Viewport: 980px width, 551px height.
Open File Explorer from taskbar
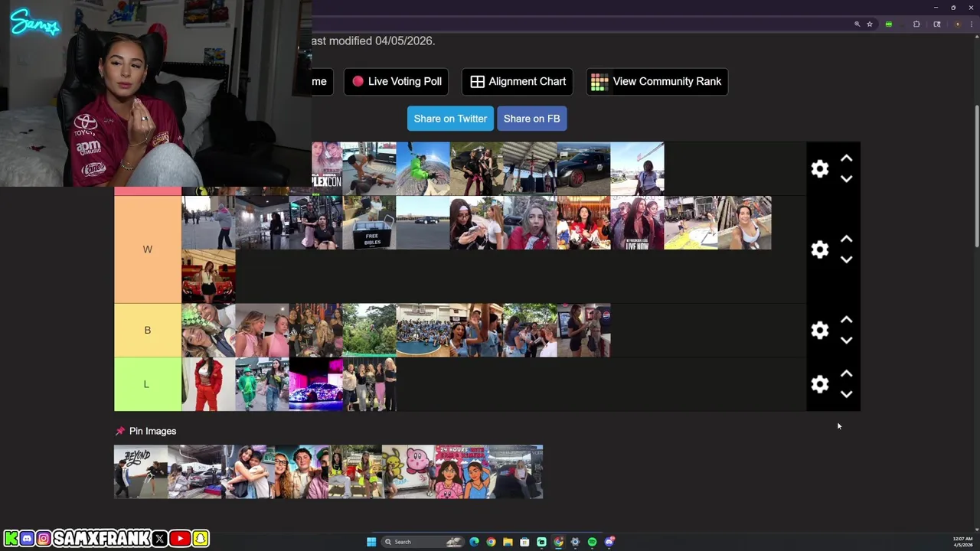(x=508, y=542)
